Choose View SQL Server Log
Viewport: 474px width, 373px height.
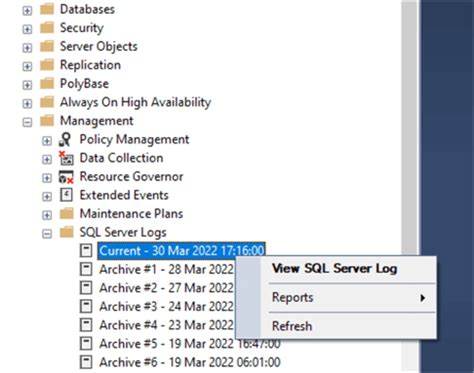pyautogui.click(x=335, y=269)
